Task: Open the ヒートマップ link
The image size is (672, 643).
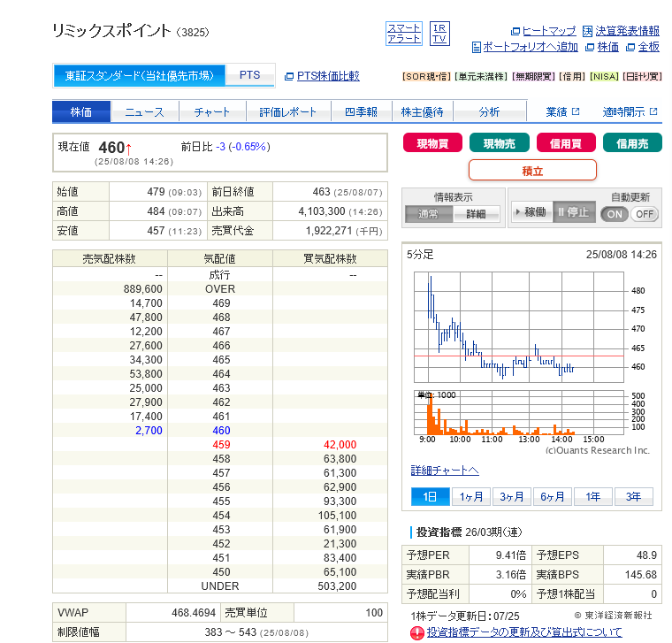Action: [x=548, y=31]
